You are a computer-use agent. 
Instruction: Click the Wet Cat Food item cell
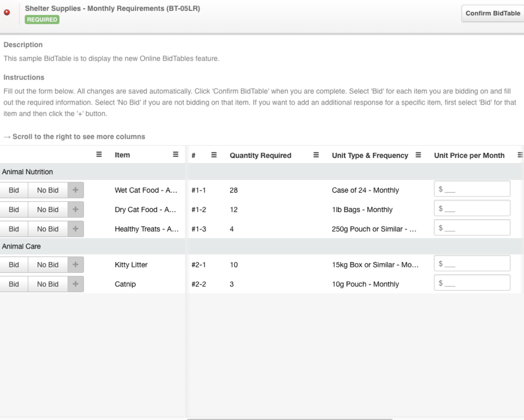pos(146,190)
